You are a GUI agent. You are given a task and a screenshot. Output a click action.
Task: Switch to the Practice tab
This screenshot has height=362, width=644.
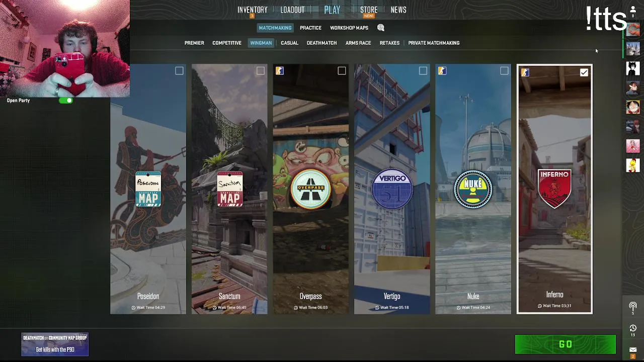tap(310, 28)
